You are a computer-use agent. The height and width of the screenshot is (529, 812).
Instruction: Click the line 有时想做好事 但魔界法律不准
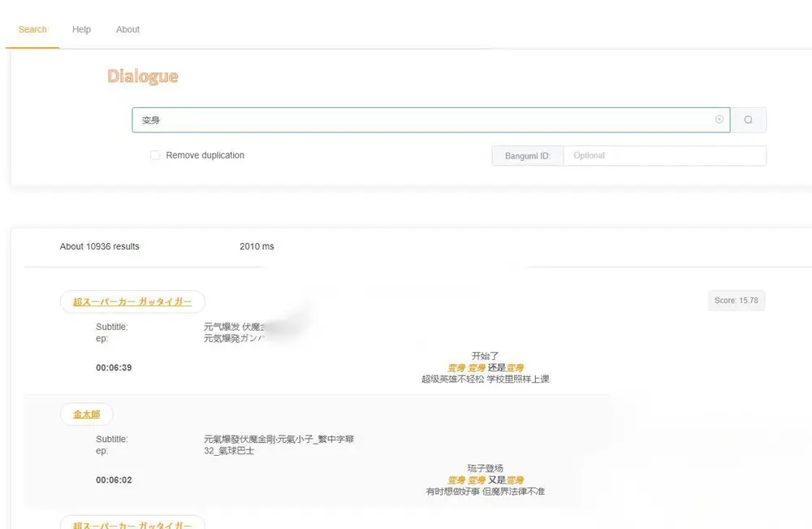[x=486, y=492]
